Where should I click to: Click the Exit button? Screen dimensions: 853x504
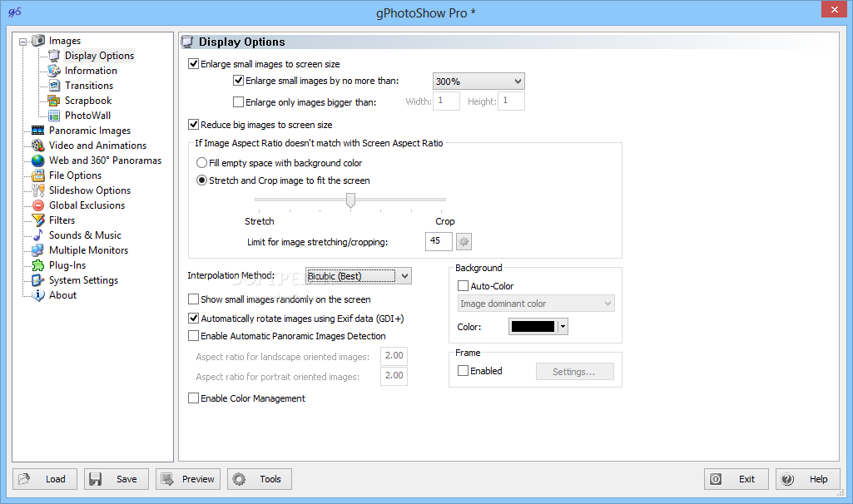[736, 479]
